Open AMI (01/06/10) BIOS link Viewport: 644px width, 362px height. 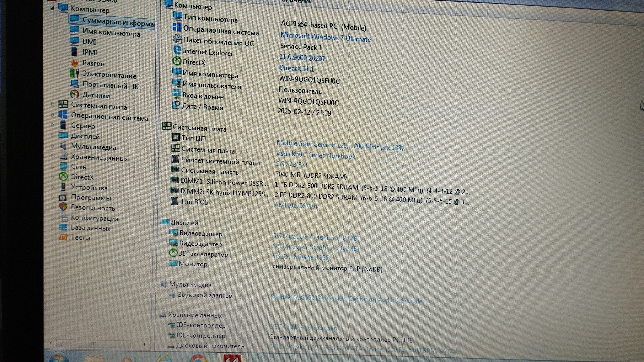pyautogui.click(x=296, y=205)
